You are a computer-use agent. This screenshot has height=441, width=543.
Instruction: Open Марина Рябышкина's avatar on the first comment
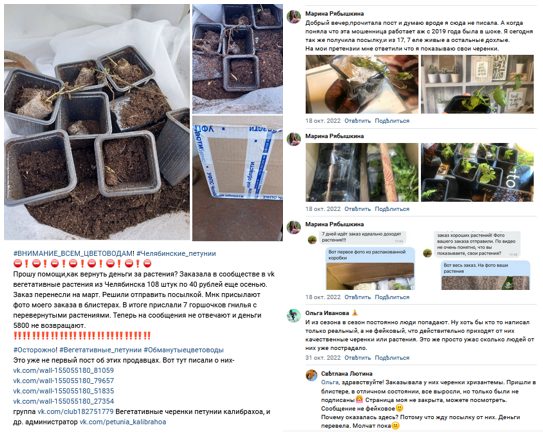point(294,17)
